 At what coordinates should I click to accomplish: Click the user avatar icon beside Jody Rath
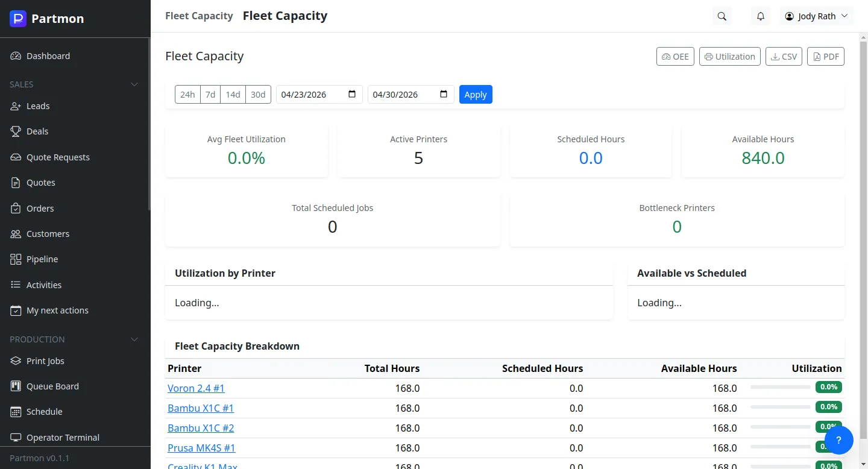click(790, 16)
